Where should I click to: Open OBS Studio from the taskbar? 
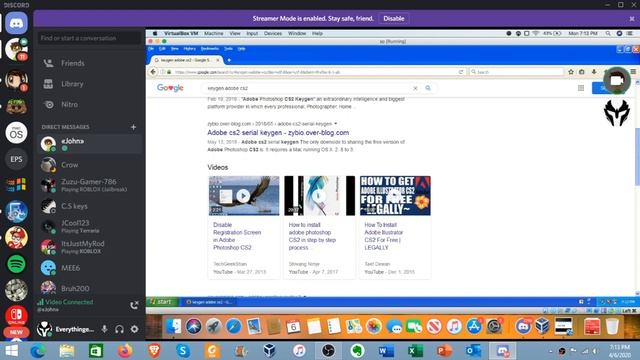click(328, 351)
